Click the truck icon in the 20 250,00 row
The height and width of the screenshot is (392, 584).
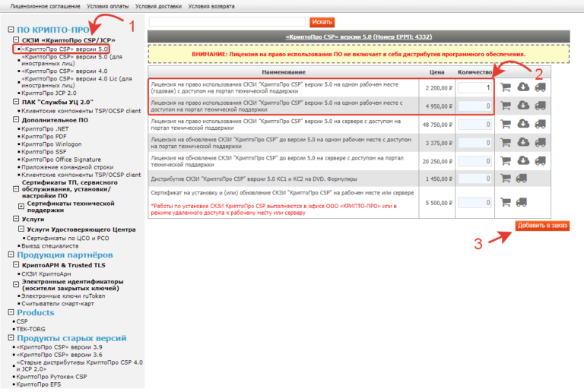[541, 160]
